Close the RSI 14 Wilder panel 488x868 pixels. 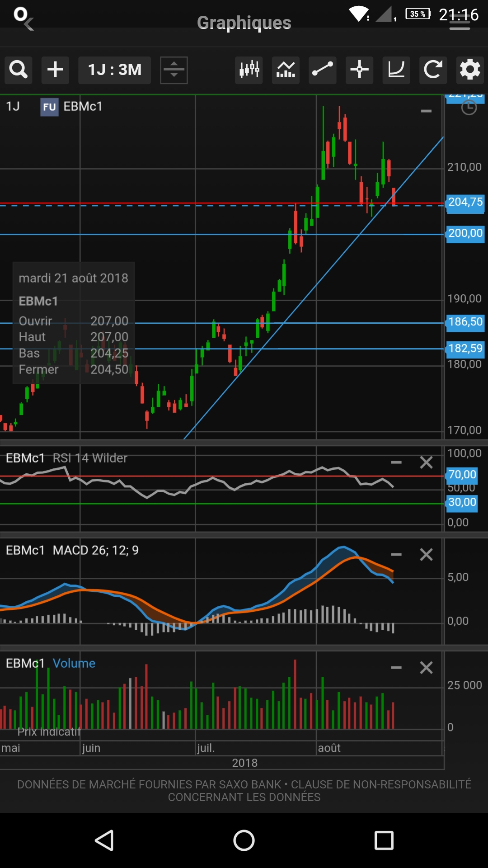pyautogui.click(x=426, y=462)
